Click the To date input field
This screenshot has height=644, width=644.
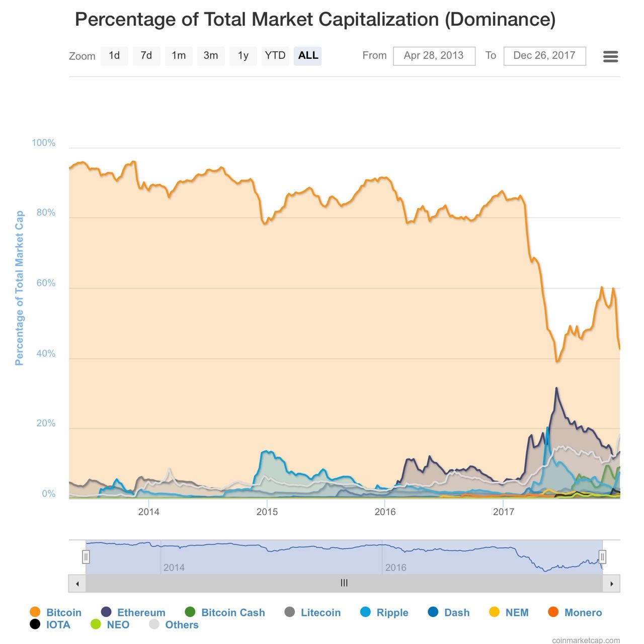(x=544, y=56)
